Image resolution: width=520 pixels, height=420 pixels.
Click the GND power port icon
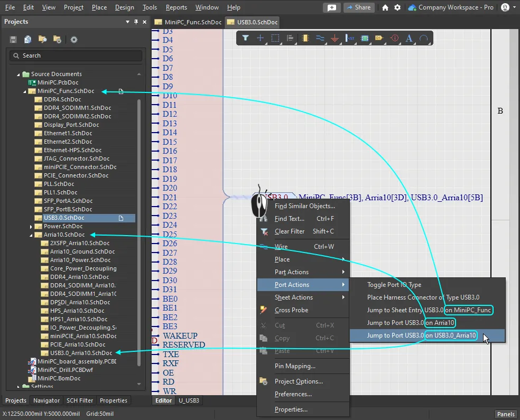(335, 39)
